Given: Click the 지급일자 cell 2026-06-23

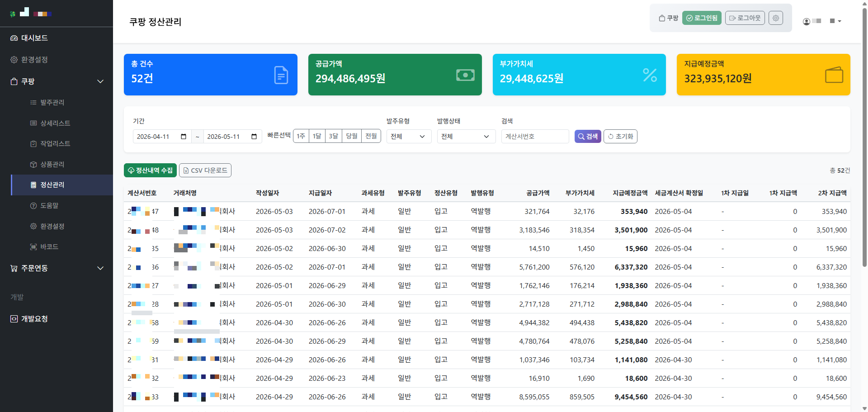Looking at the screenshot, I should click(x=327, y=379).
